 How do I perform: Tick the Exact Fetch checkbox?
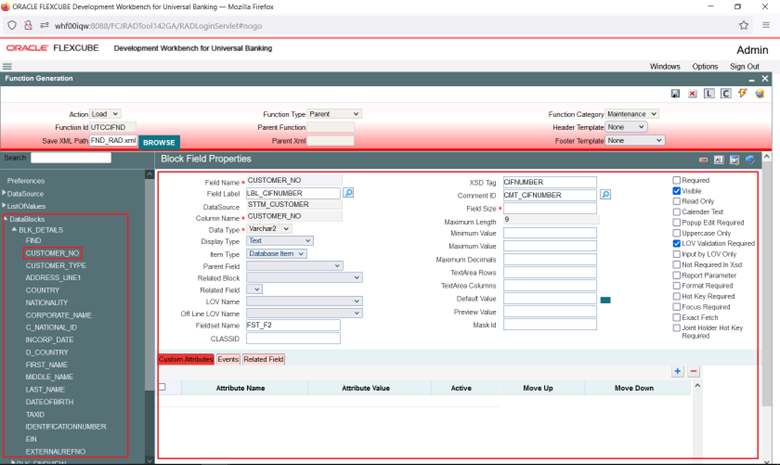(x=677, y=317)
